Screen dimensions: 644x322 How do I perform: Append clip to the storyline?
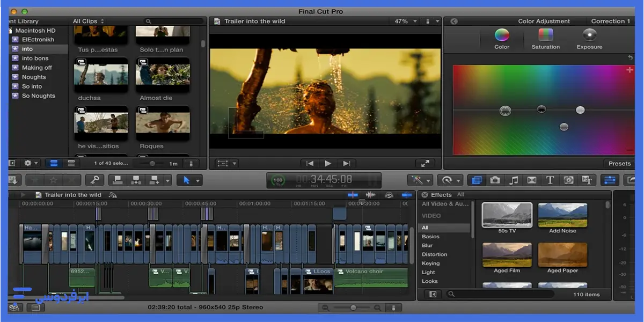tap(155, 180)
